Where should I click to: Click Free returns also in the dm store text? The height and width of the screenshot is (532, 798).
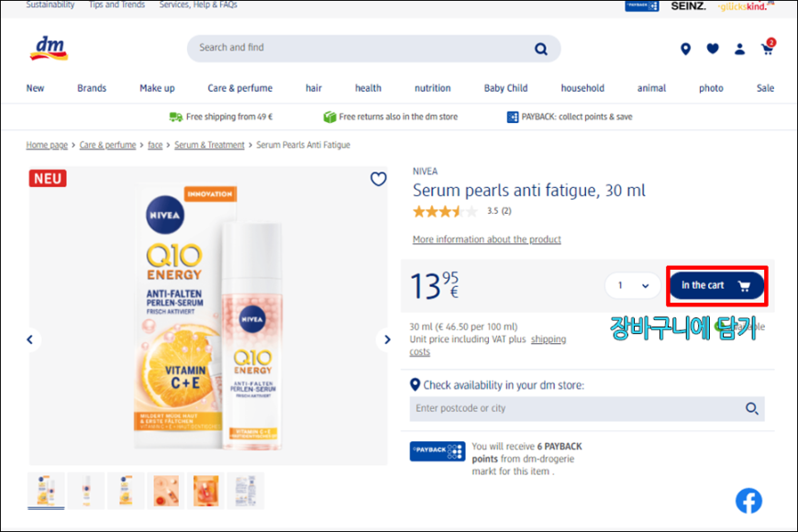click(x=398, y=117)
